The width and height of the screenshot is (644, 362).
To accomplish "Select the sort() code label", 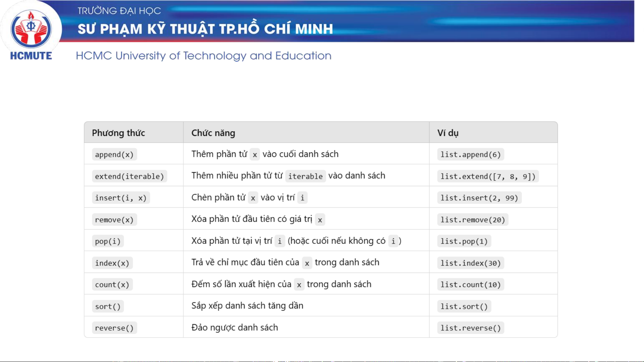I will pos(108,306).
